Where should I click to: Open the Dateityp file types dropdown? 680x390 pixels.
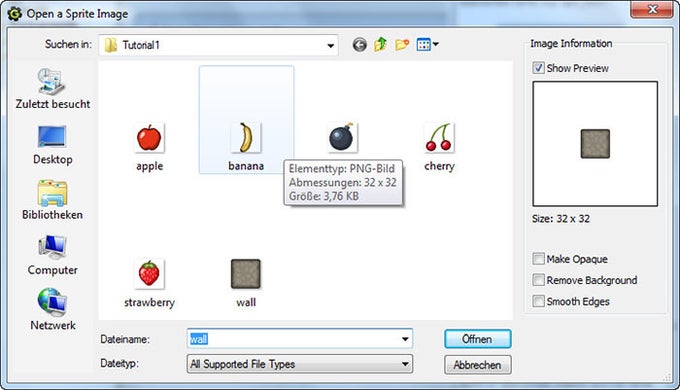[300, 364]
